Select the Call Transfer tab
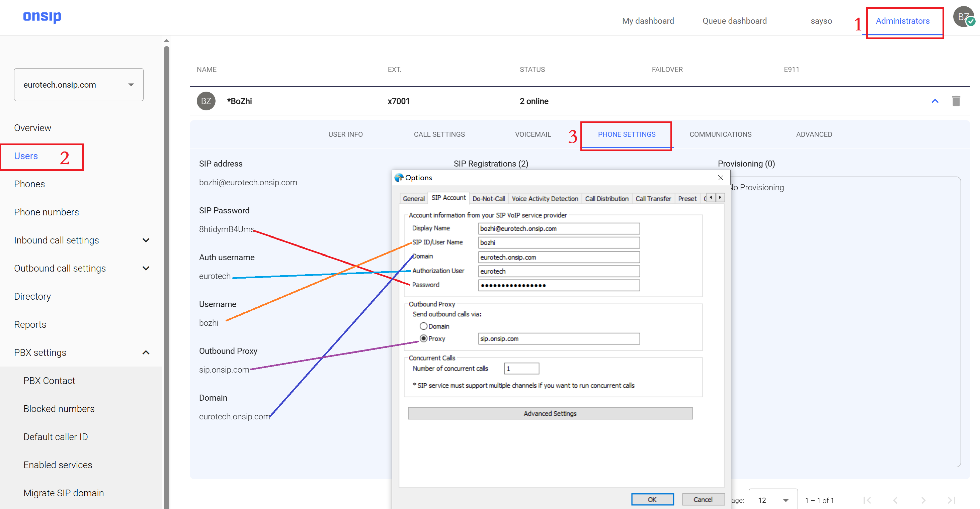This screenshot has height=509, width=980. (653, 198)
